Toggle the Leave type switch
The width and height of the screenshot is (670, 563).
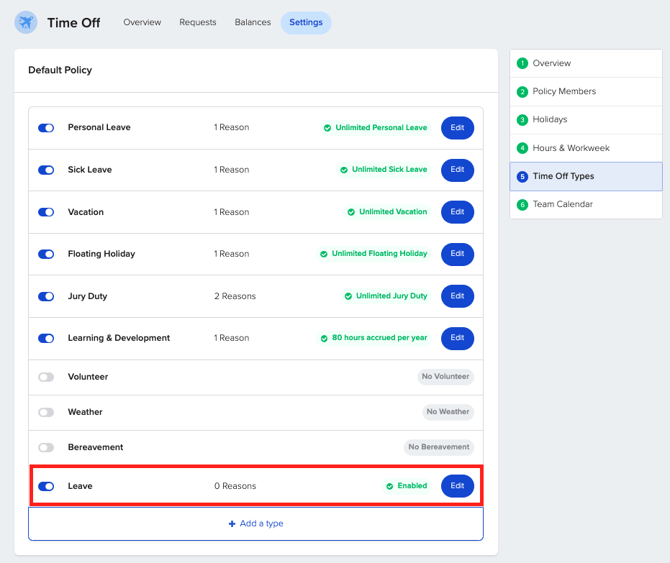tap(46, 486)
